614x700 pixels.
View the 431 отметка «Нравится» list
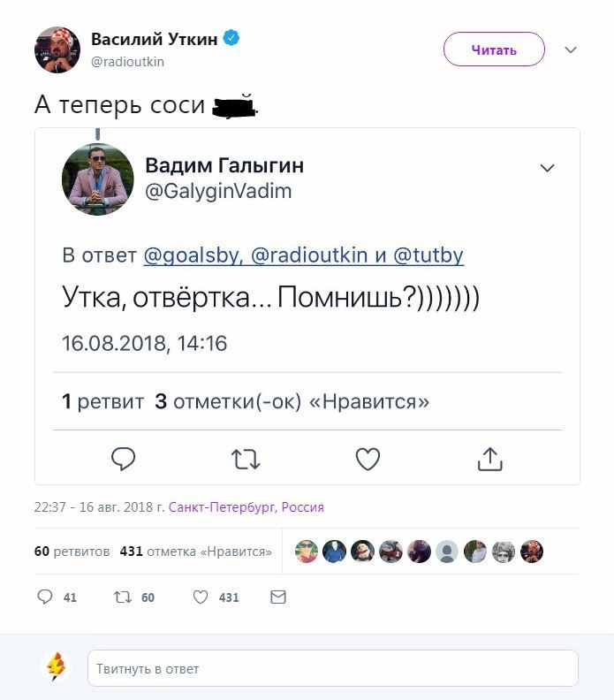pos(195,552)
